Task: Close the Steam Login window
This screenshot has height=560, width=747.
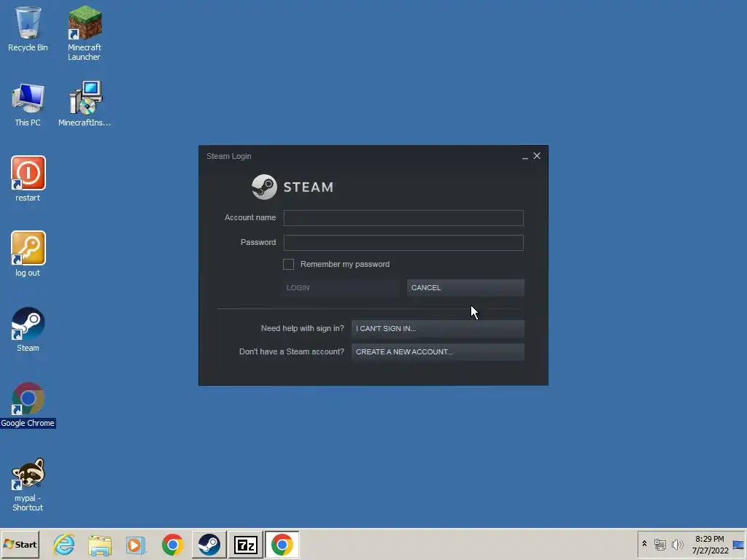Action: click(x=537, y=156)
